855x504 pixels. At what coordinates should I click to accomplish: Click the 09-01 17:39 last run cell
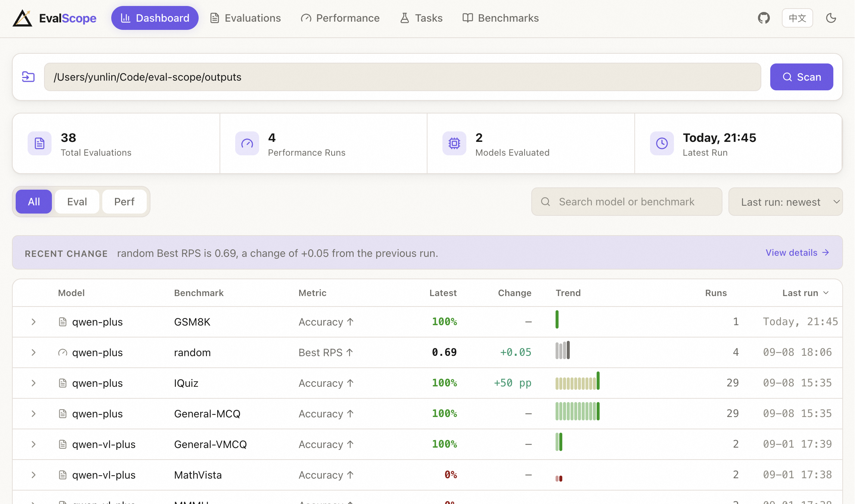tap(798, 444)
